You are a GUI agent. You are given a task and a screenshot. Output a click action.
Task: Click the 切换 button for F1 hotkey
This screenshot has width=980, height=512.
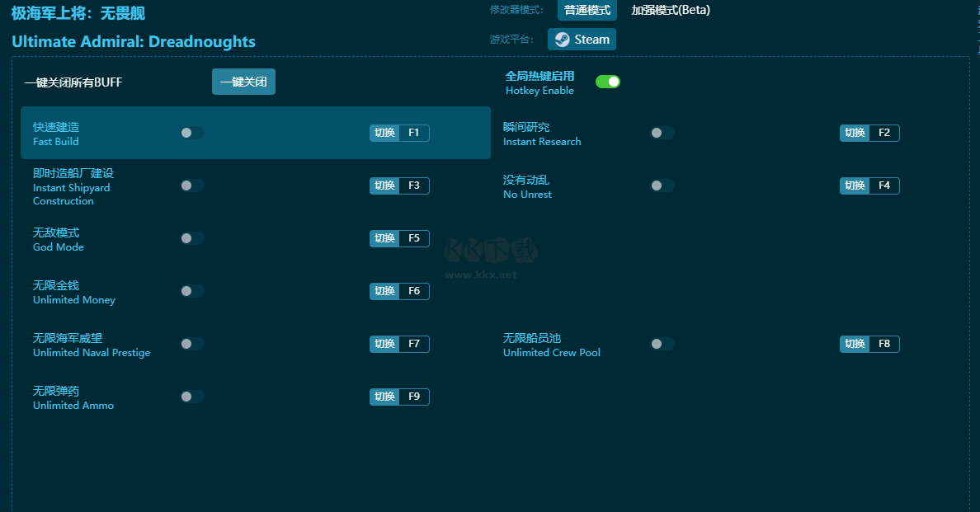(x=384, y=133)
